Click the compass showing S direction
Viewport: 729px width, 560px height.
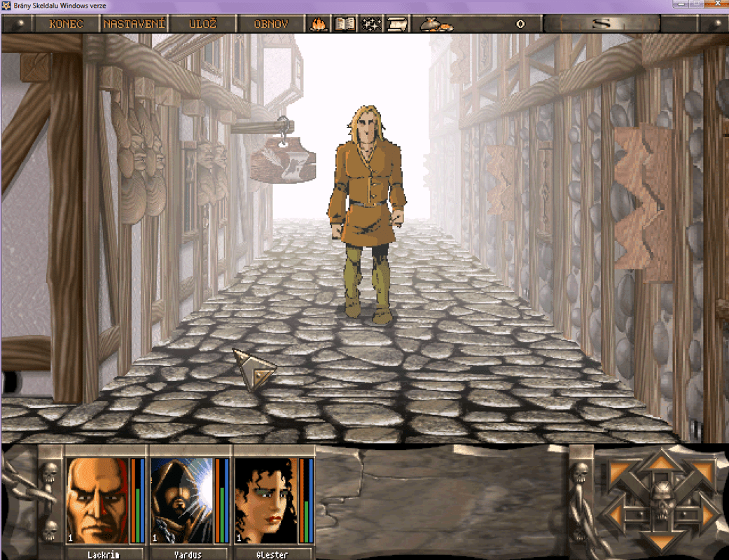[602, 23]
